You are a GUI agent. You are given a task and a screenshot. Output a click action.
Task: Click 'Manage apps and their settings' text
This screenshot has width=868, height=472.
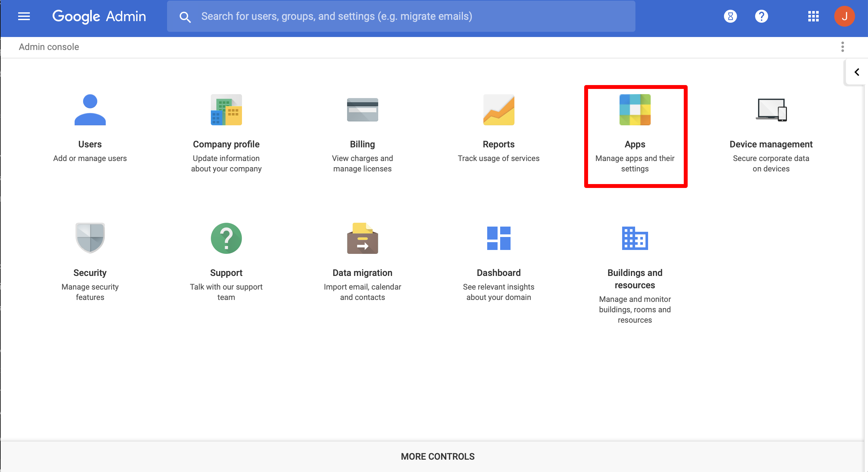(x=635, y=164)
